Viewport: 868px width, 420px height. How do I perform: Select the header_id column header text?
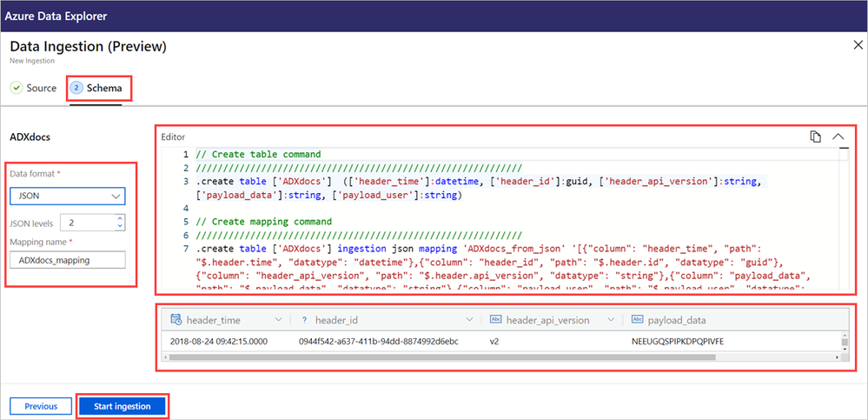[x=336, y=320]
